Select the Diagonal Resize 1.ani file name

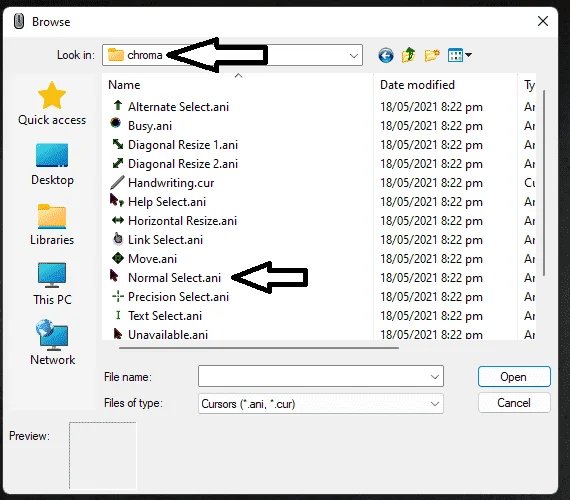tap(183, 145)
